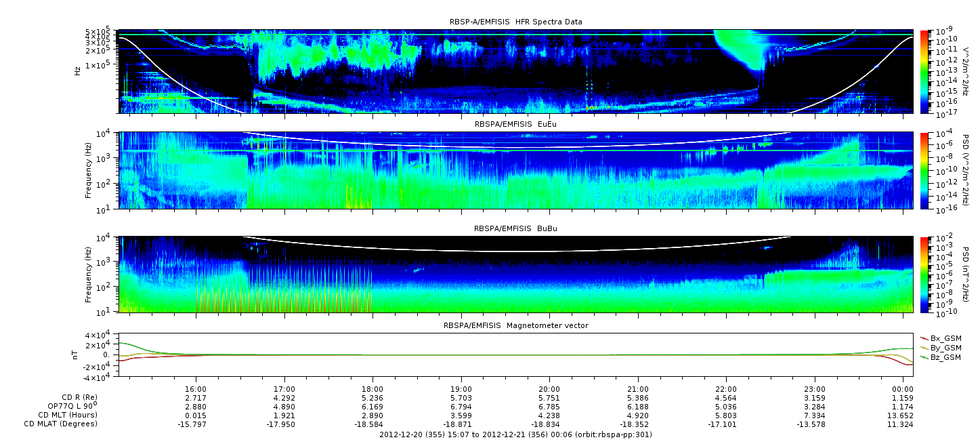Click the HFR Spectra Data plot title
Viewport: 980px width, 446px height.
click(515, 22)
